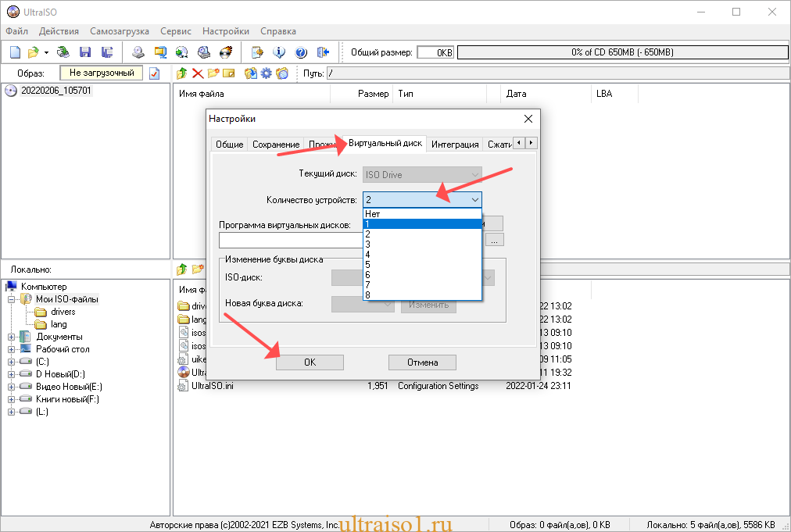
Task: Click the Отмена button
Action: 422,362
